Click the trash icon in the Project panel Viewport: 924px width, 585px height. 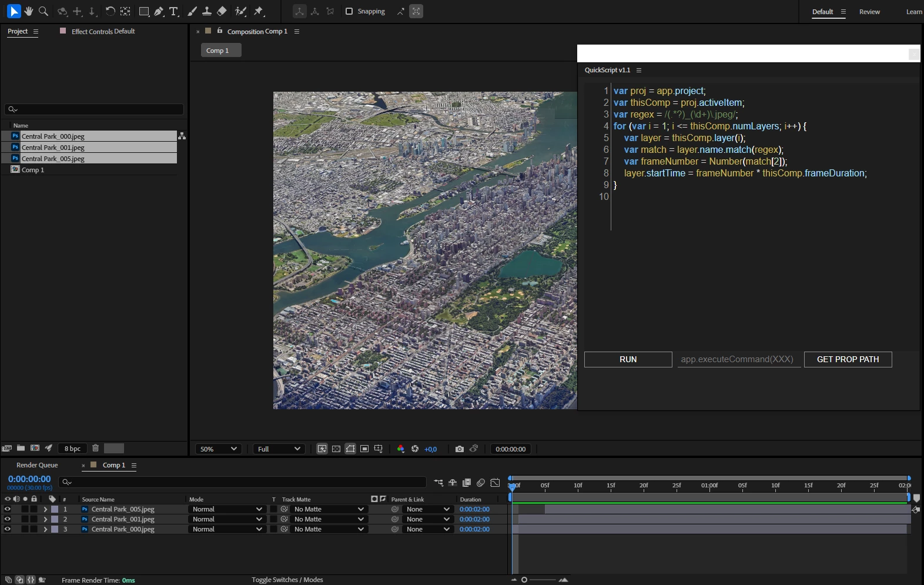[x=95, y=448]
